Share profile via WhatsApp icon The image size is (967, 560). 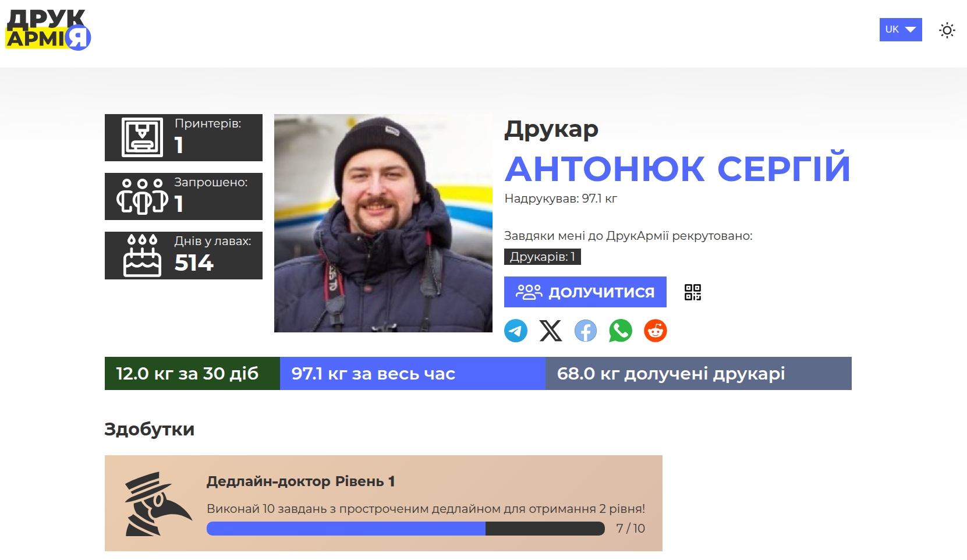[x=621, y=331]
